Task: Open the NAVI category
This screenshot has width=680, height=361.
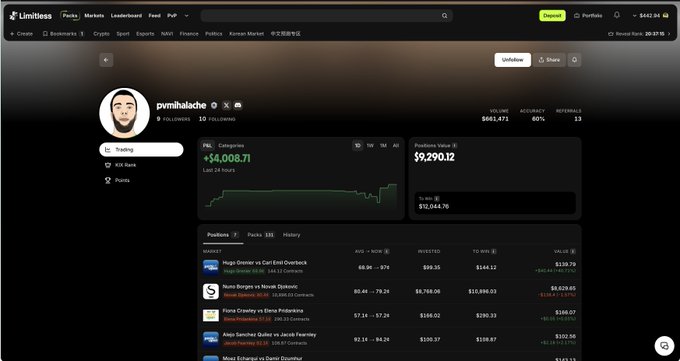Action: tap(167, 34)
